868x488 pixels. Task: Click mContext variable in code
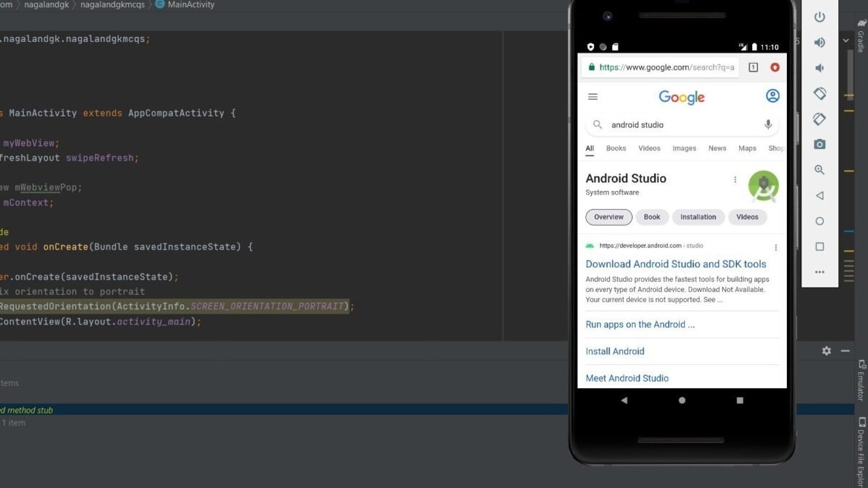coord(27,202)
